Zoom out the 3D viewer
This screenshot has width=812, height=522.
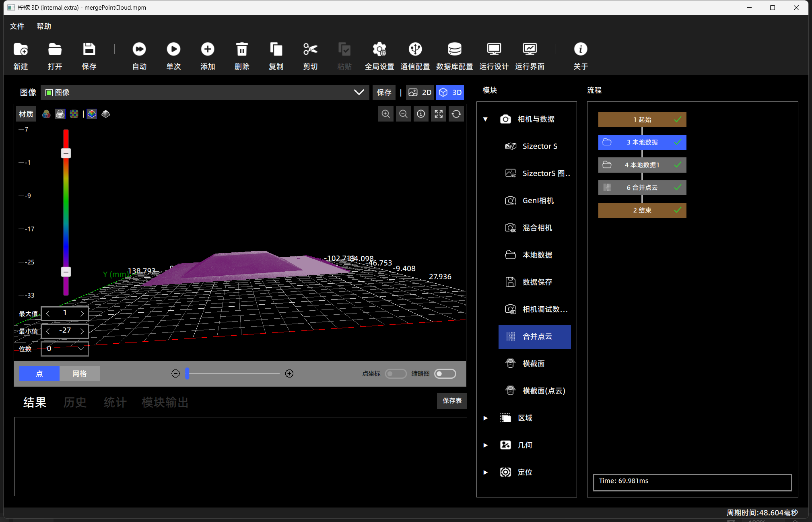click(x=403, y=114)
